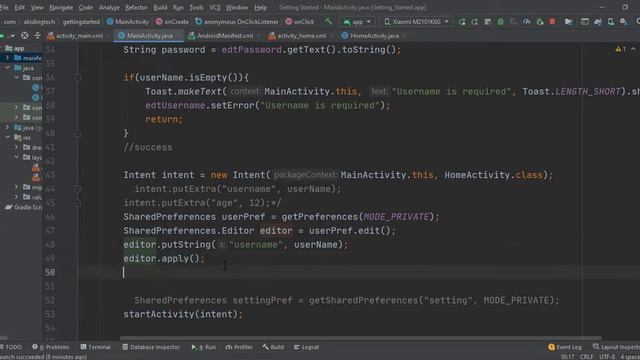Expand the generated java folder in project tree
Image resolution: width=640 pixels, height=360 pixels.
pos(7,127)
